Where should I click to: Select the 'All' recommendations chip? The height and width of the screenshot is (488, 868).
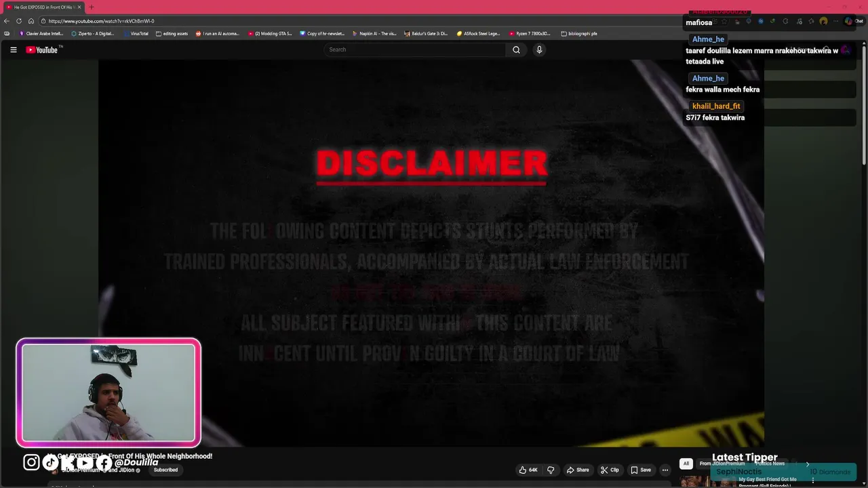click(686, 464)
